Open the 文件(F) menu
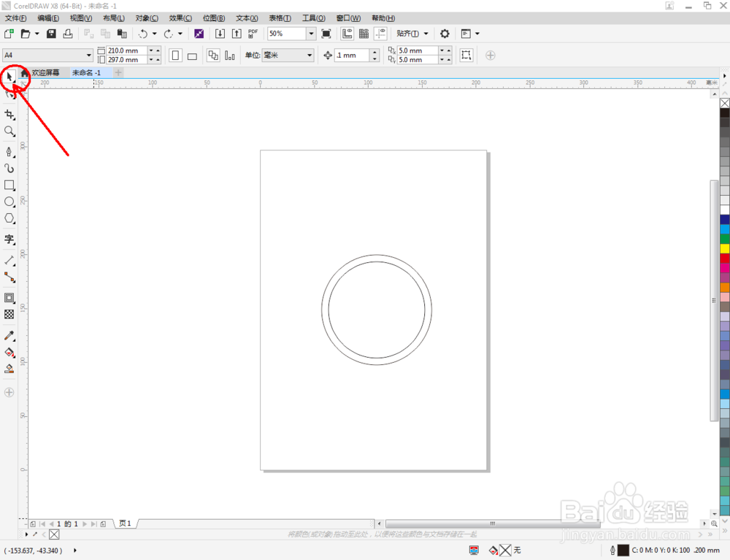Image resolution: width=730 pixels, height=560 pixels. (x=16, y=18)
